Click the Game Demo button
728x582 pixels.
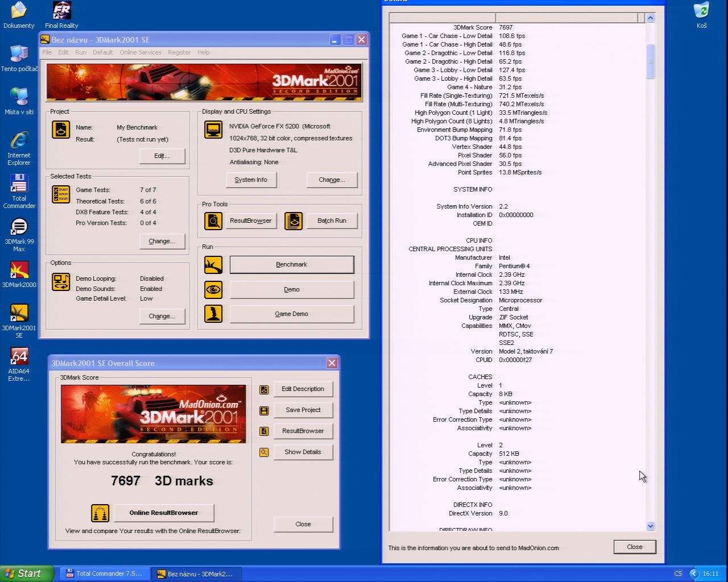(292, 314)
